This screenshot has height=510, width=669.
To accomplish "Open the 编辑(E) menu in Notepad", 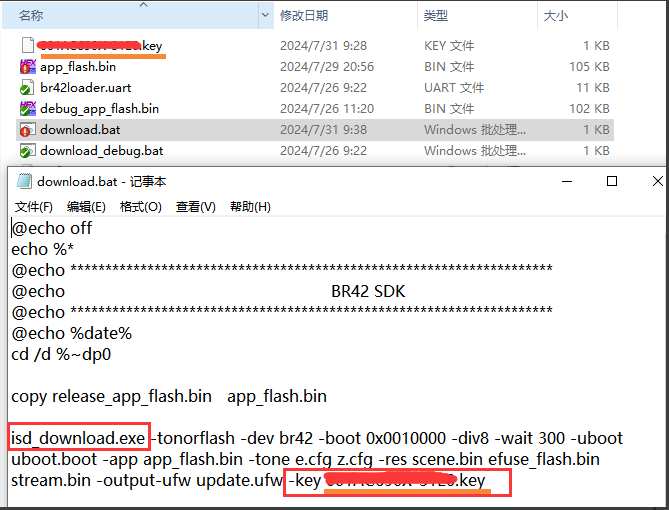I will click(x=86, y=207).
